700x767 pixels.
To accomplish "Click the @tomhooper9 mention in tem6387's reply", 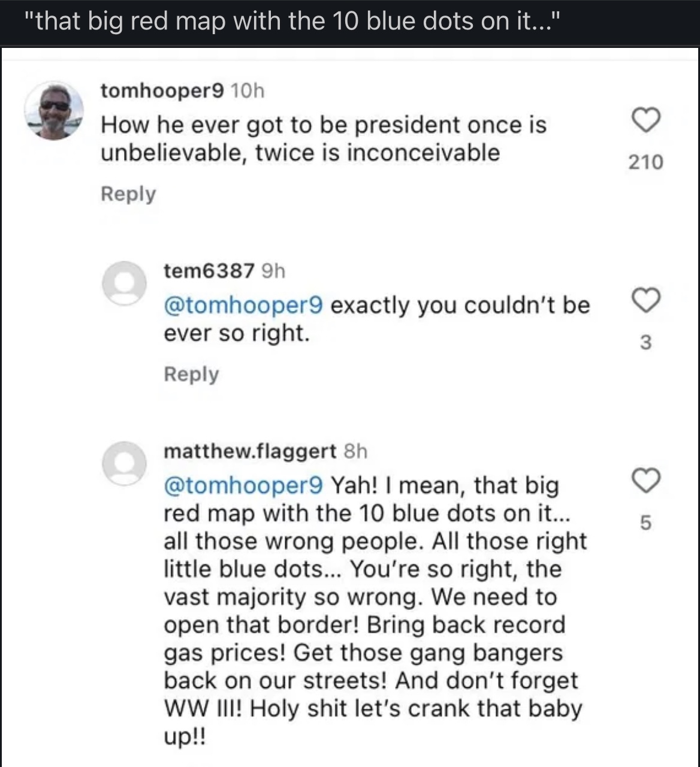I will point(243,305).
